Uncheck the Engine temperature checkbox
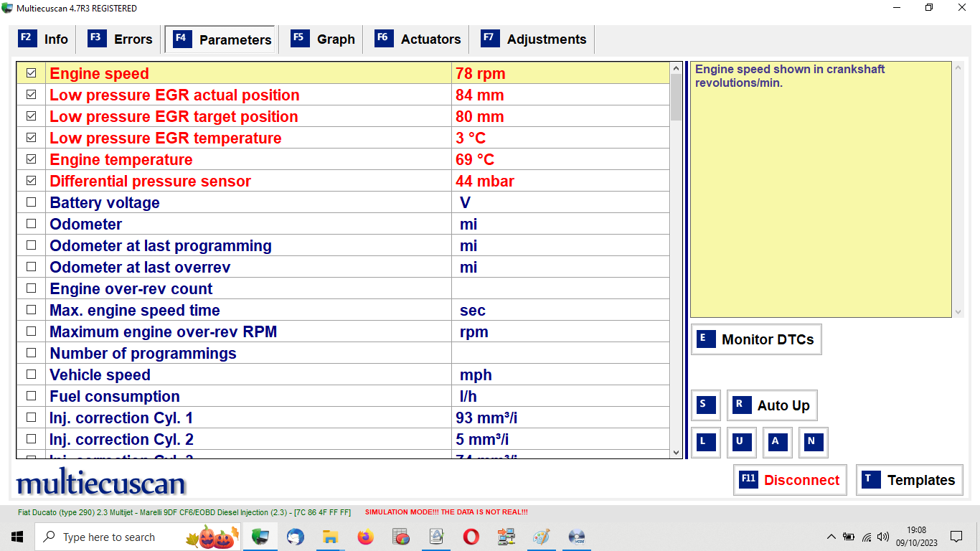 (x=31, y=159)
